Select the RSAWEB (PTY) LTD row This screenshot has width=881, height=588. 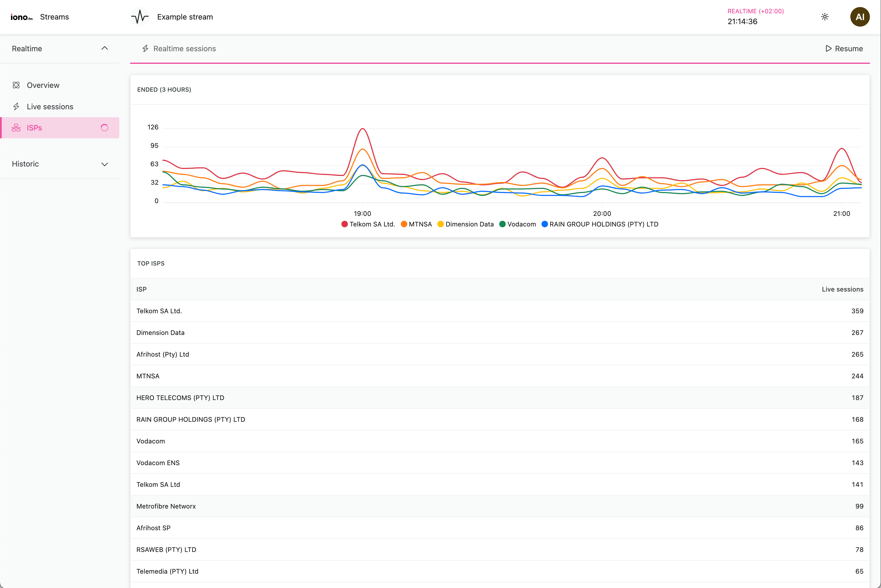tap(500, 550)
